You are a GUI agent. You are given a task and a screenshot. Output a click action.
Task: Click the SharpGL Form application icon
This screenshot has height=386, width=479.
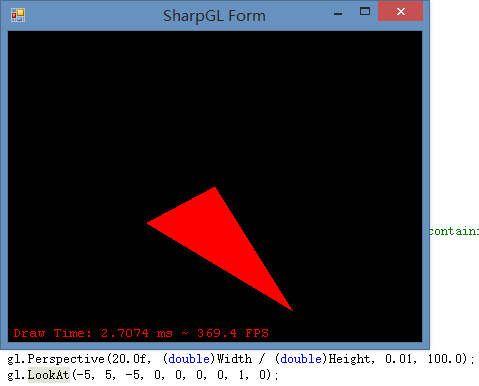pyautogui.click(x=18, y=15)
